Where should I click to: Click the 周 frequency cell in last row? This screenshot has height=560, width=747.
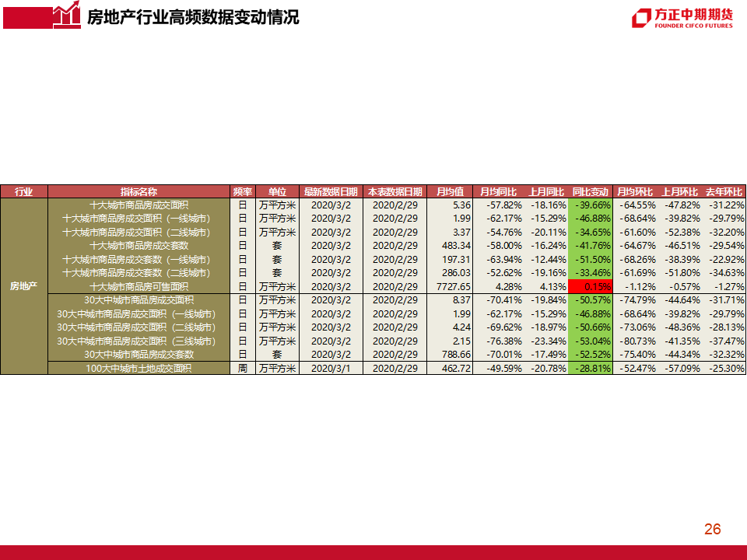click(243, 368)
